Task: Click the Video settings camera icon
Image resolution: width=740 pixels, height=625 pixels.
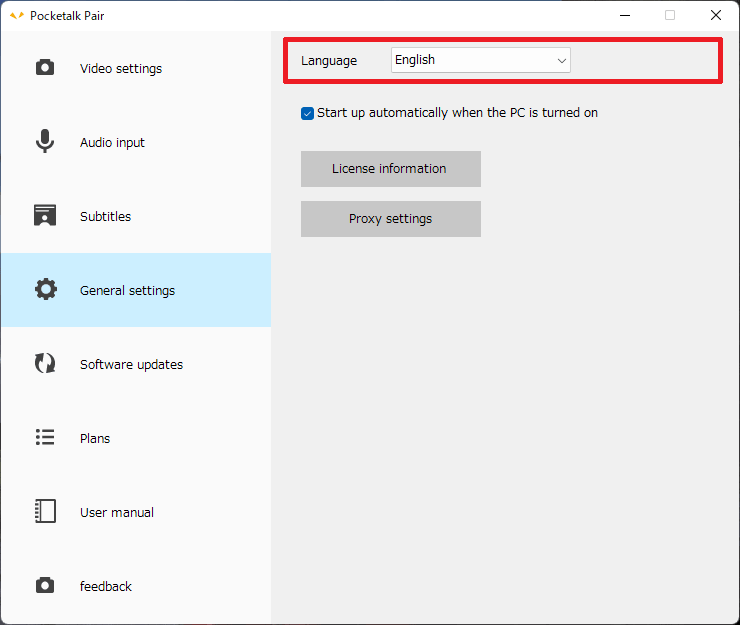Action: coord(45,68)
